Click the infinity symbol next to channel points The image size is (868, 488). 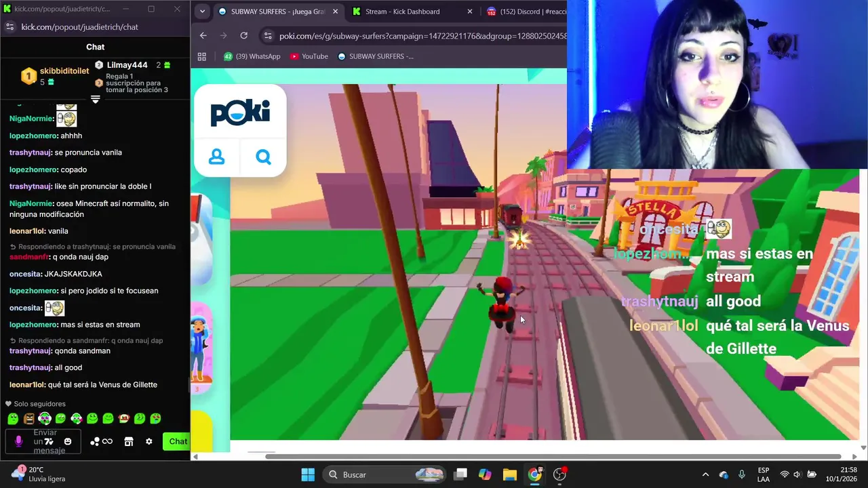(x=107, y=441)
